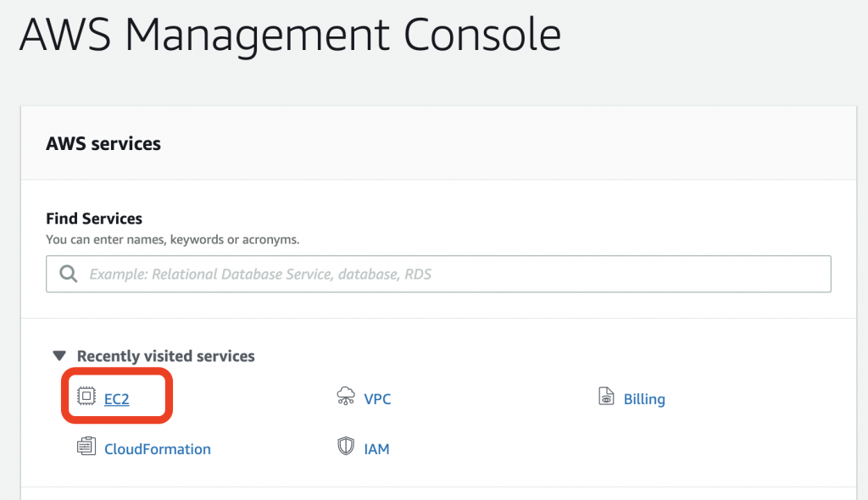Open the EC2 service link
868x500 pixels.
[117, 398]
